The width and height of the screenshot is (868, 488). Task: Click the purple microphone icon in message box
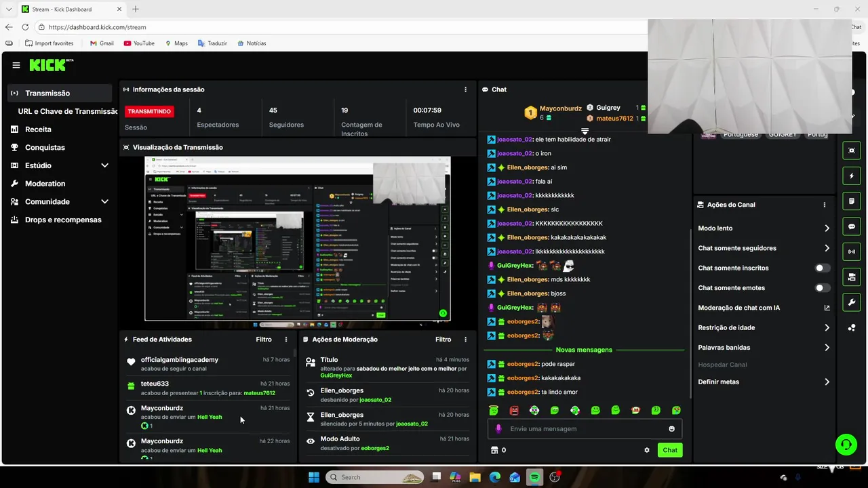(498, 428)
